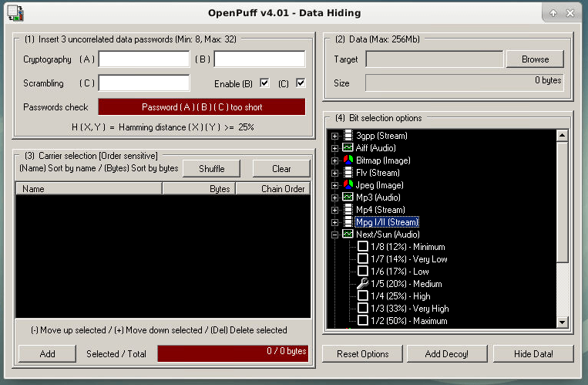Screen dimensions: 588x385
Task: Select the 1/5 (20%) Medium key icon
Action: pos(362,284)
